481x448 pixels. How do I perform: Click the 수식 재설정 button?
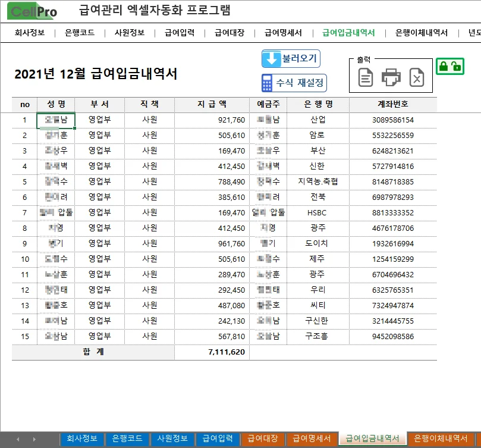click(294, 83)
